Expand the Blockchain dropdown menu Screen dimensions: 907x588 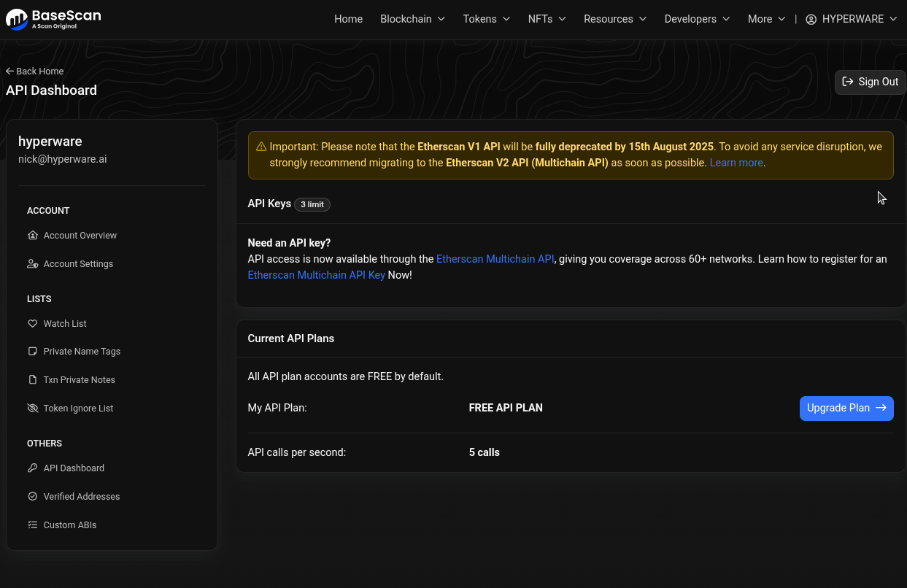click(x=412, y=19)
